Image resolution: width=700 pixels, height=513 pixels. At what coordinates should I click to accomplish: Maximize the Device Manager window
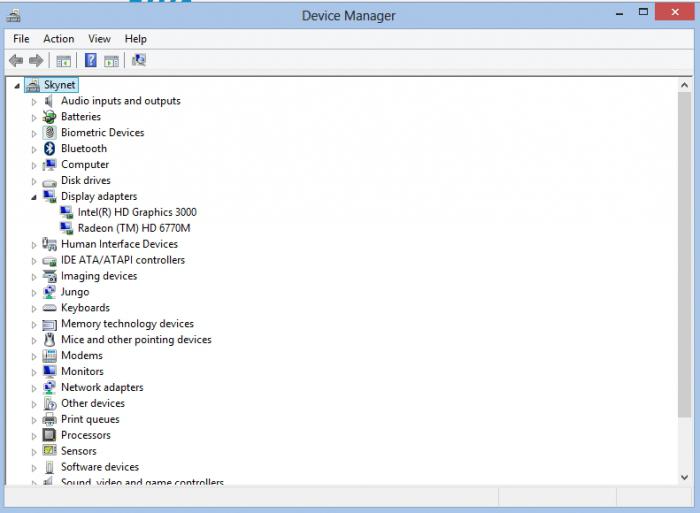(x=643, y=12)
